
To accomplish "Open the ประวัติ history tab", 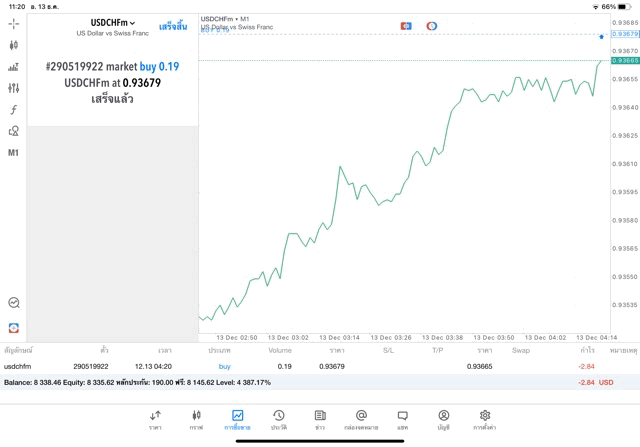I will point(279,420).
